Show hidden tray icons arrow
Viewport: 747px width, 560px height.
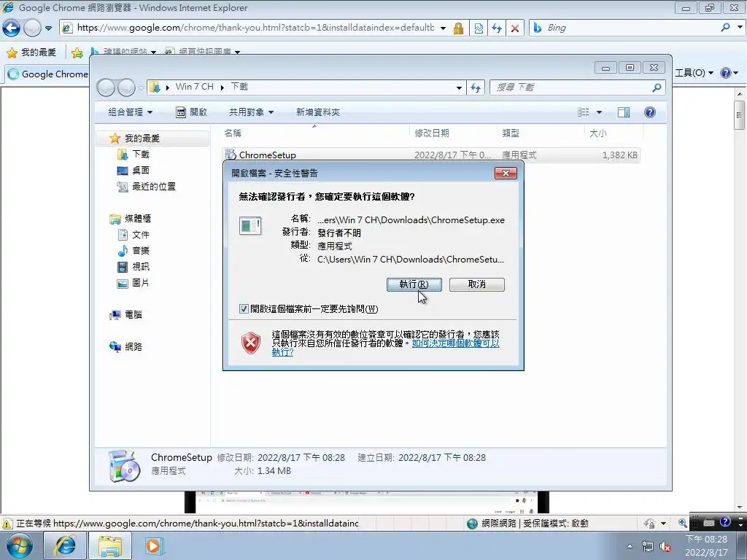(630, 547)
